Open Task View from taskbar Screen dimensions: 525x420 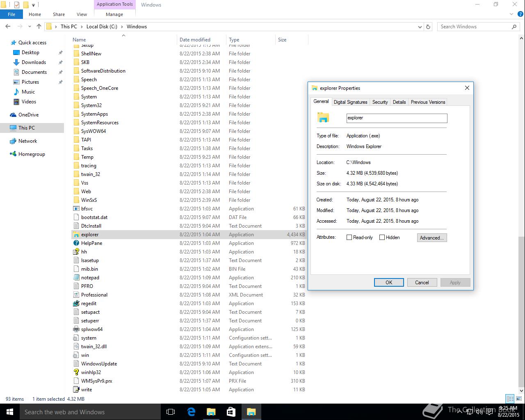point(171,412)
